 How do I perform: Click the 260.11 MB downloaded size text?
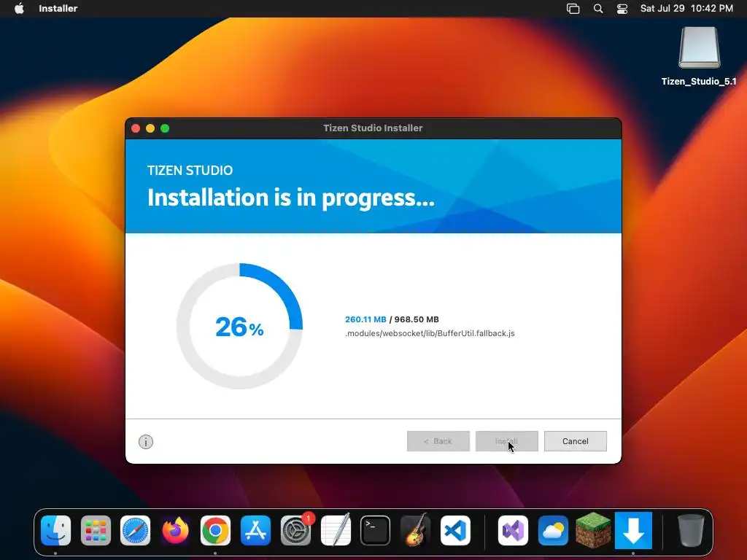coord(365,319)
